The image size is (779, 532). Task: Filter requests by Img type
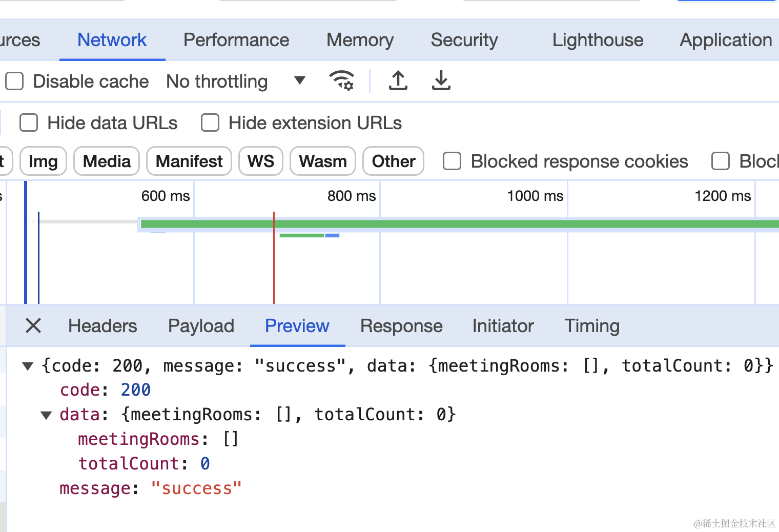[x=43, y=161]
